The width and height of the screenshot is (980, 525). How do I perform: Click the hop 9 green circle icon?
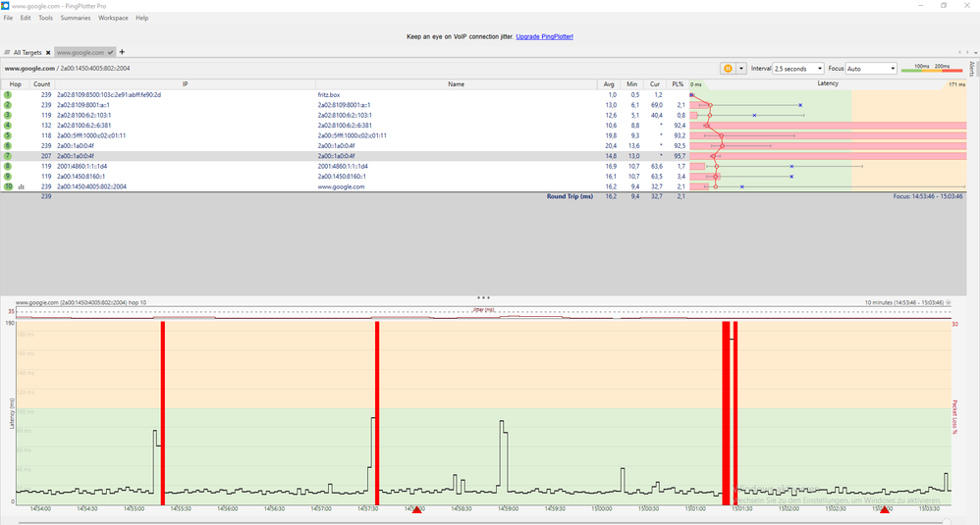[x=8, y=176]
